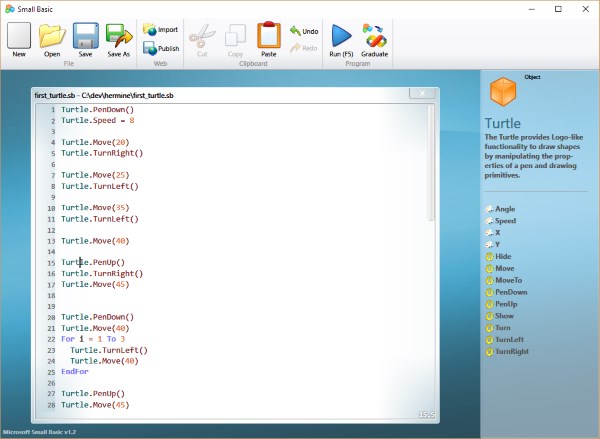Maximize the Small Basic window
This screenshot has width=600, height=439.
click(x=558, y=9)
